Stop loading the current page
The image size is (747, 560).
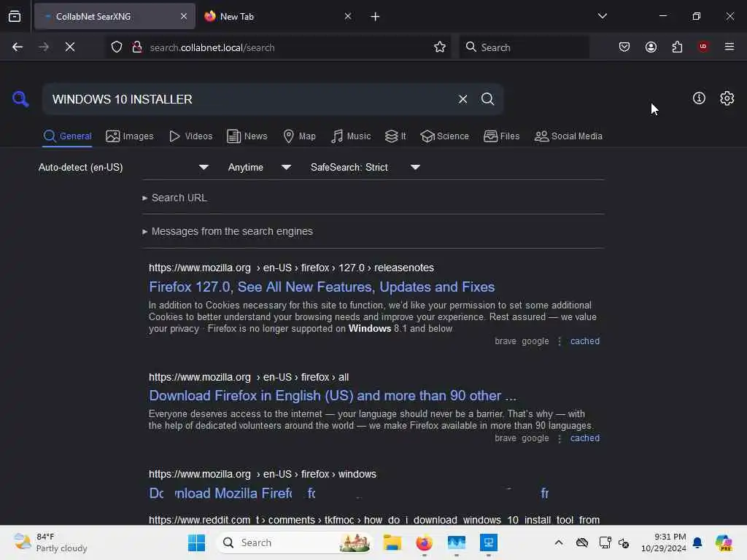[70, 47]
